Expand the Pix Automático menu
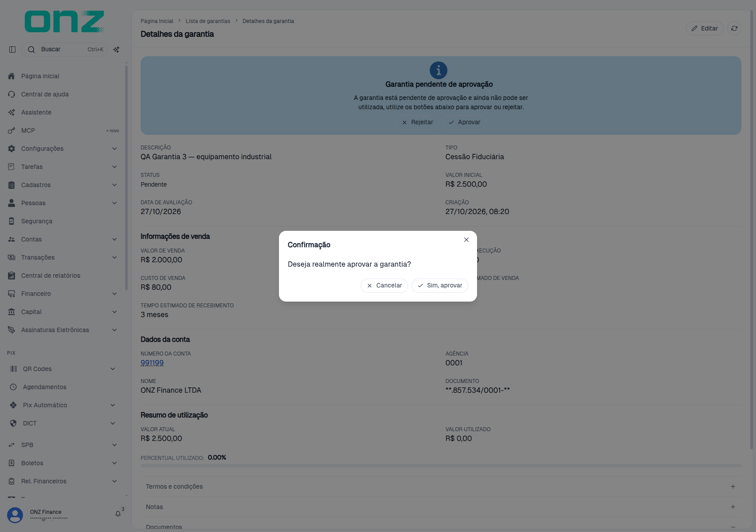This screenshot has width=756, height=532. coord(63,405)
